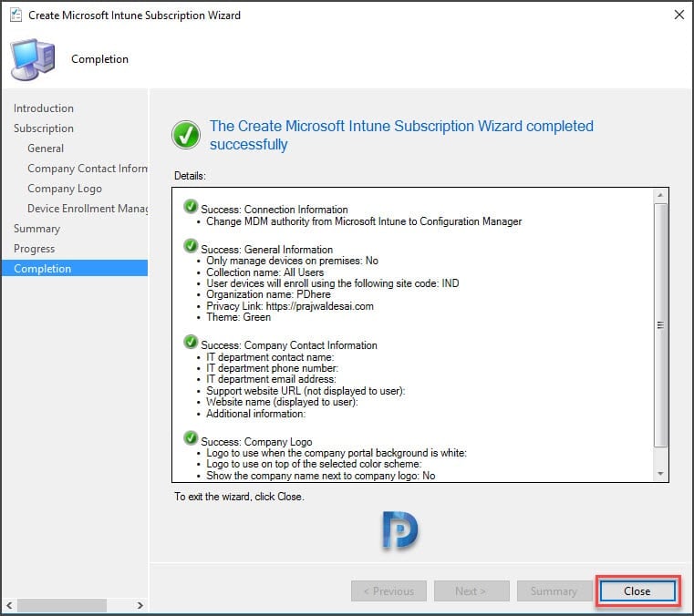694x616 pixels.
Task: Click 'Website name (displayed to user)' line
Action: pos(282,402)
